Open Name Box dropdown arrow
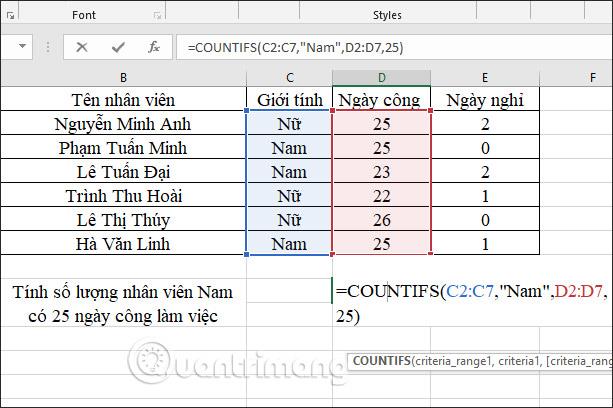This screenshot has height=408, width=613. click(22, 47)
